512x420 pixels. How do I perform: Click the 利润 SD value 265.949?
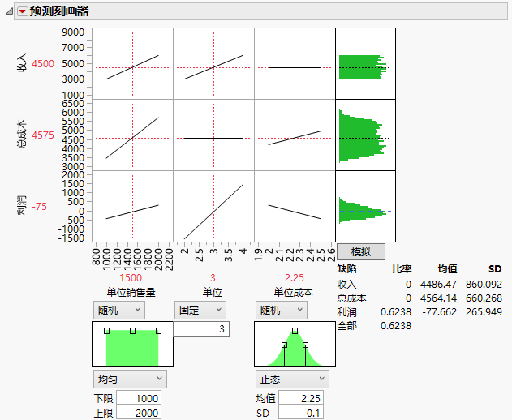[484, 312]
